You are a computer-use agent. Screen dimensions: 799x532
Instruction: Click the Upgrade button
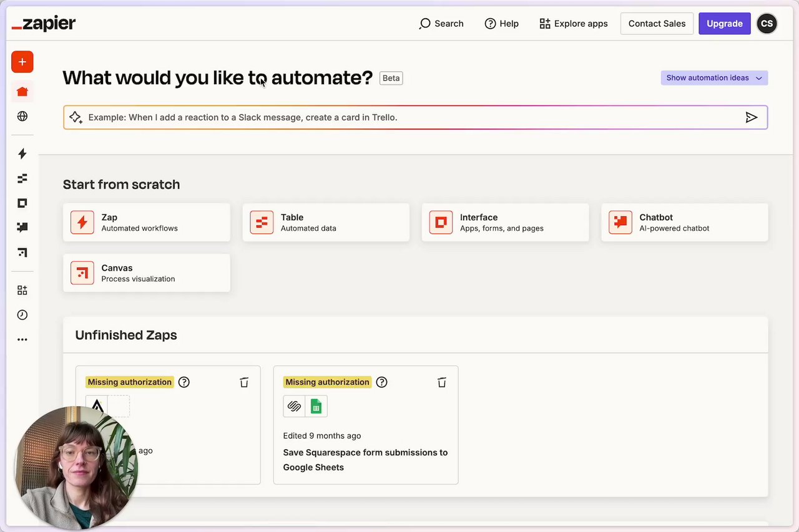724,24
